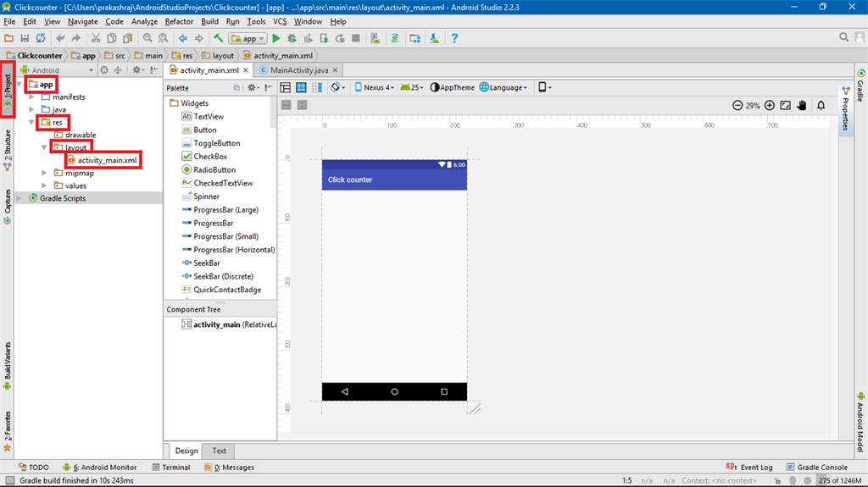Open the Tools menu
Image resolution: width=868 pixels, height=487 pixels.
click(x=256, y=21)
